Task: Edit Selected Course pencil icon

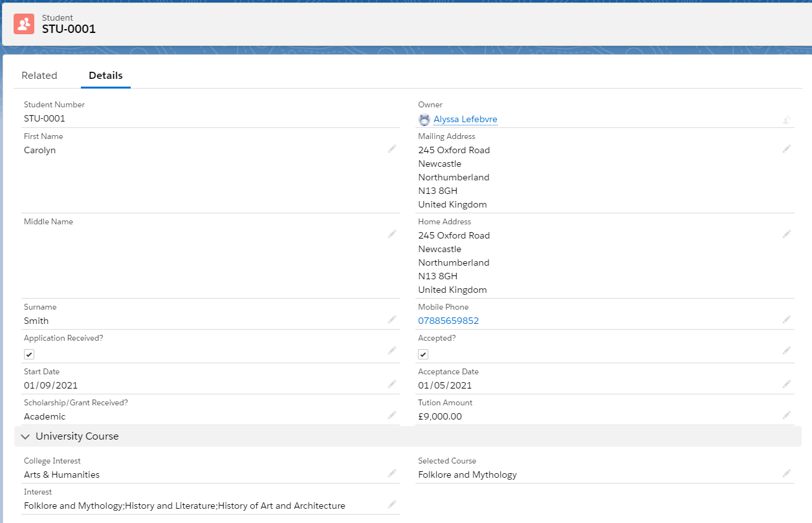Action: point(787,473)
